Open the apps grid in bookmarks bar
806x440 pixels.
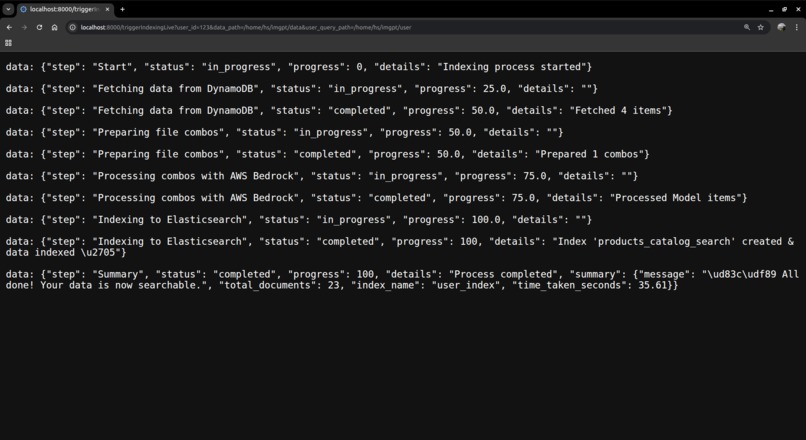click(8, 43)
